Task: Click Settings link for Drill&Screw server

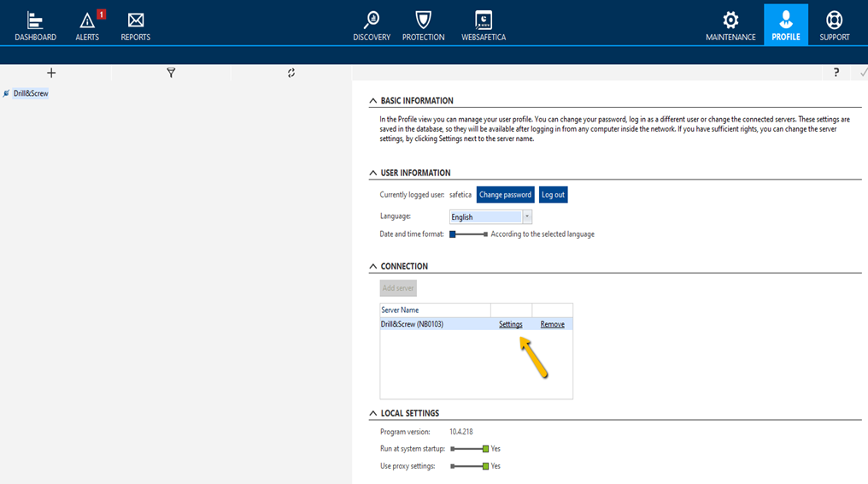Action: [x=510, y=325]
